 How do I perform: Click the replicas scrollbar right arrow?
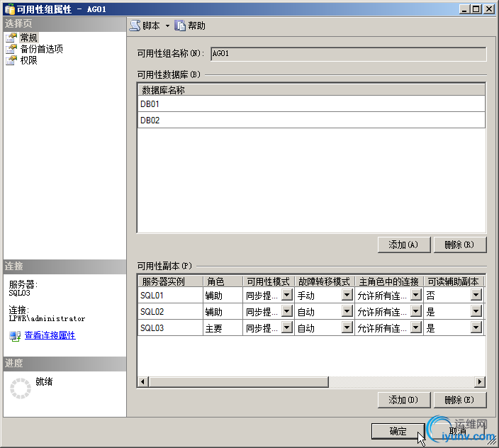(480, 381)
